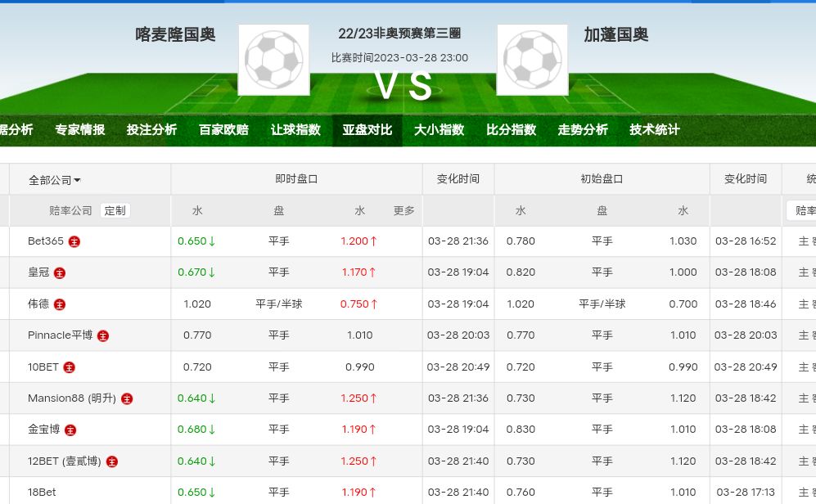Click the 加蓬国奥 team soccer ball logo
The width and height of the screenshot is (816, 504).
pyautogui.click(x=532, y=60)
